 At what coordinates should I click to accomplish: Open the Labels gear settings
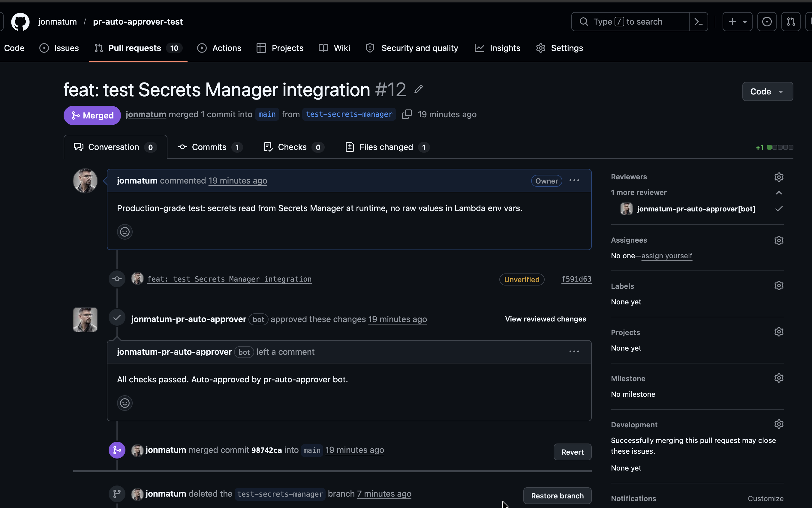[x=779, y=286]
